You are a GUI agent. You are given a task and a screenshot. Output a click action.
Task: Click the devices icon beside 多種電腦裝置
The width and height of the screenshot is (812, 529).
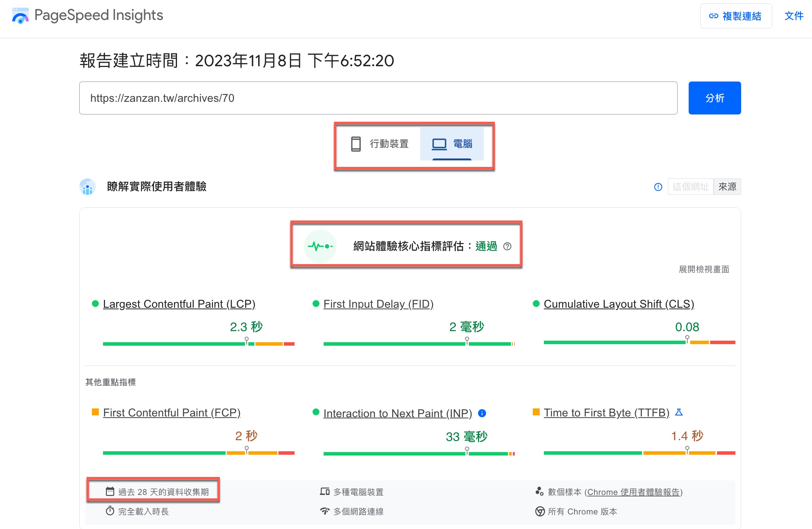click(x=325, y=491)
